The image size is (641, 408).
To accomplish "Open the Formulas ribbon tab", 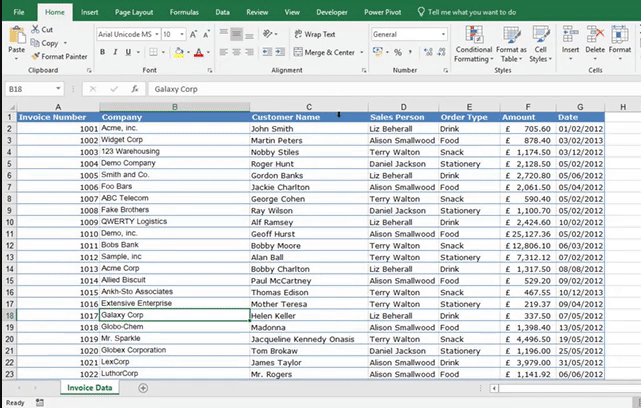I will click(183, 11).
